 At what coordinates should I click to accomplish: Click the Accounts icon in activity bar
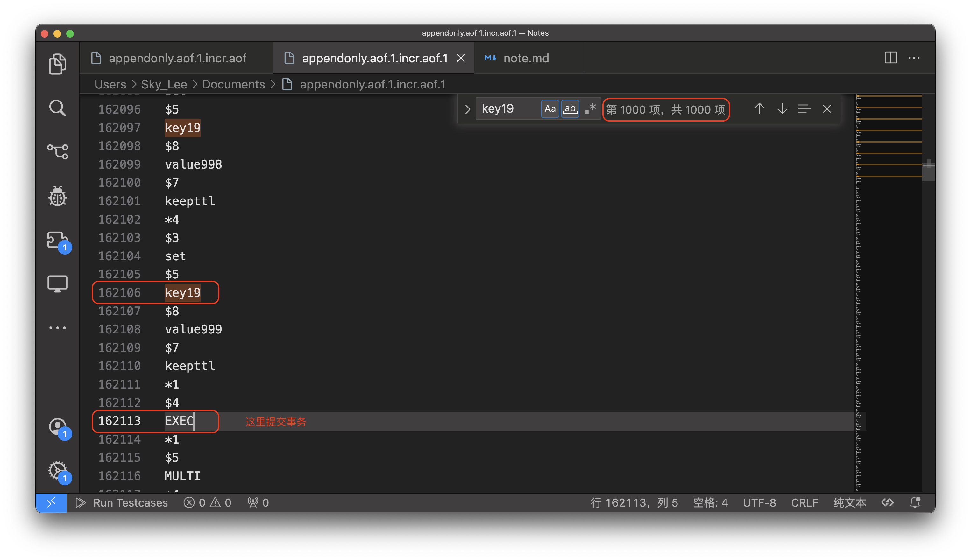click(x=57, y=427)
